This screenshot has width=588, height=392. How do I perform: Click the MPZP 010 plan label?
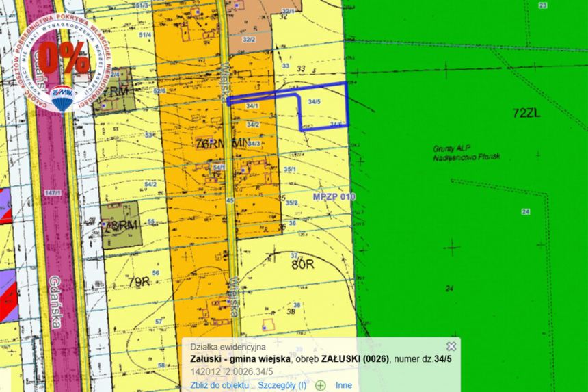pos(334,196)
